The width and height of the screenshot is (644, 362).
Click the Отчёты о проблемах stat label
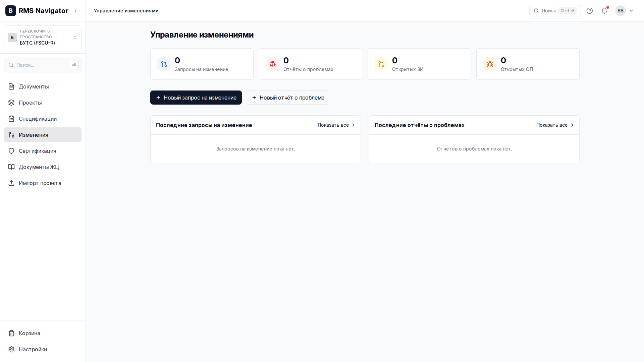(x=308, y=69)
